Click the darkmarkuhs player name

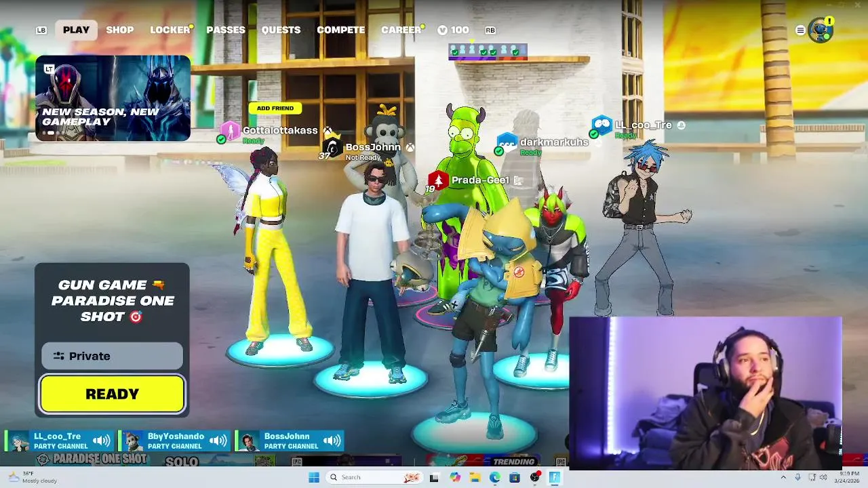coord(554,142)
